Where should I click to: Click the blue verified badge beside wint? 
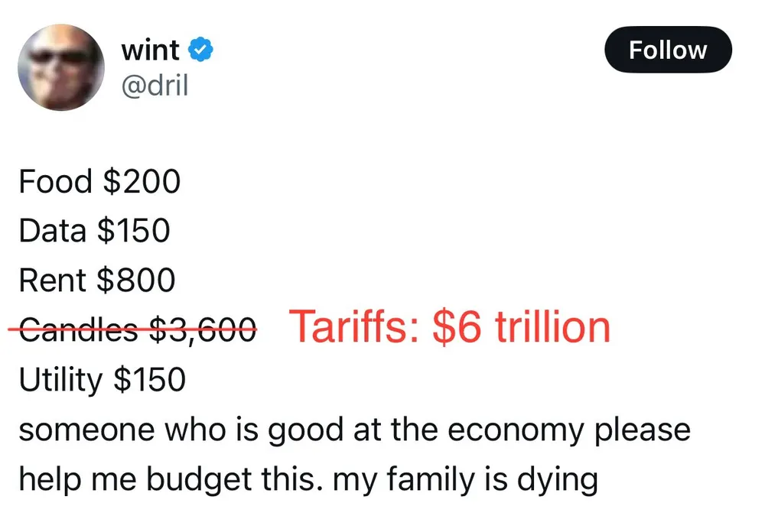click(201, 50)
